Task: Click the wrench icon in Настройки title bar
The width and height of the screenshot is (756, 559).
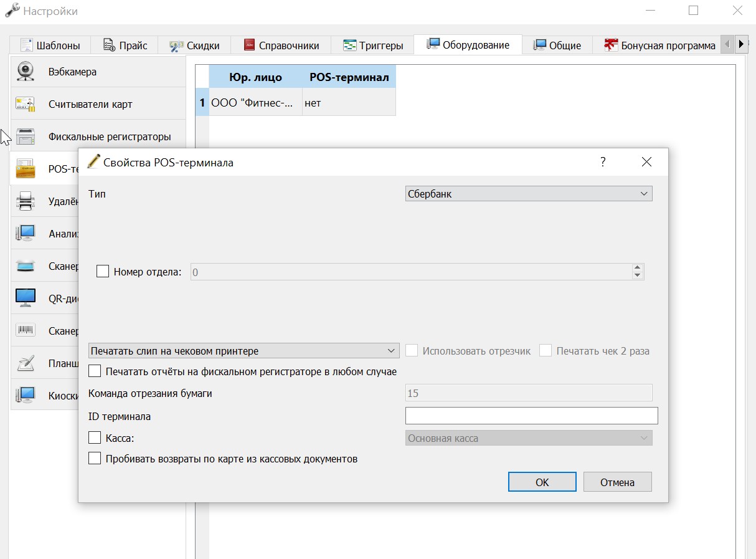Action: click(x=12, y=11)
